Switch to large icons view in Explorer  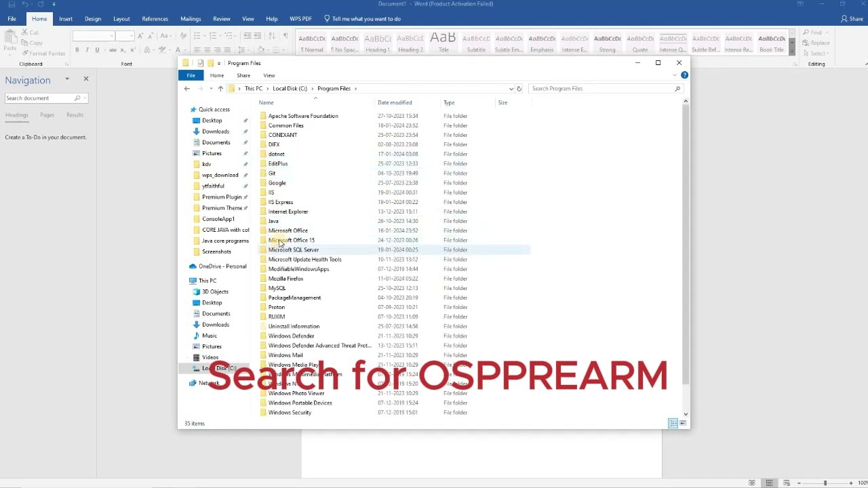tap(683, 424)
